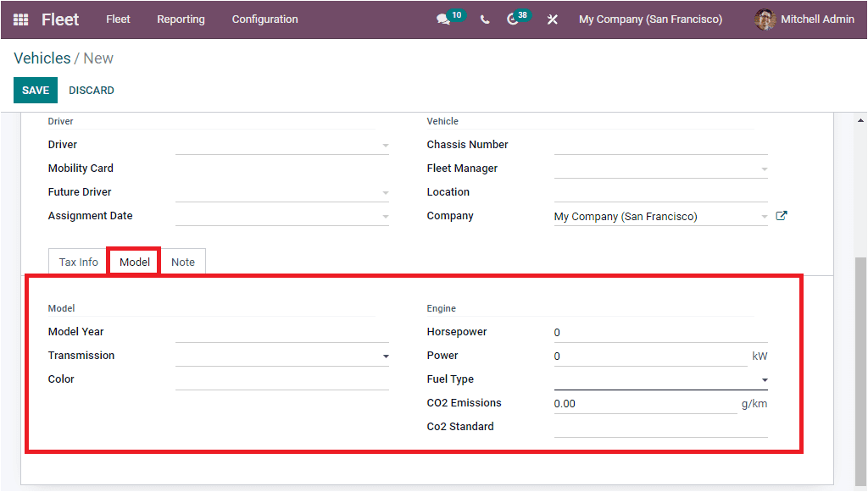Click the Mitchell Admin avatar
868x492 pixels.
[764, 19]
